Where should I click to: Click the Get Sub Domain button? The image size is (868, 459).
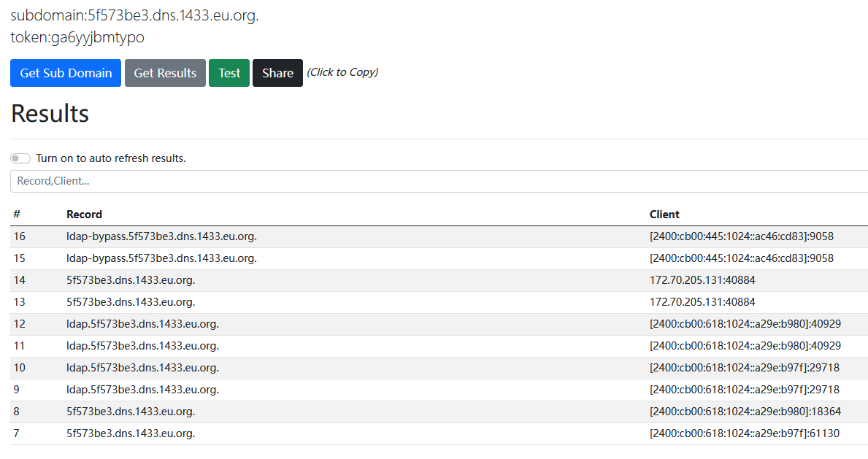click(66, 73)
